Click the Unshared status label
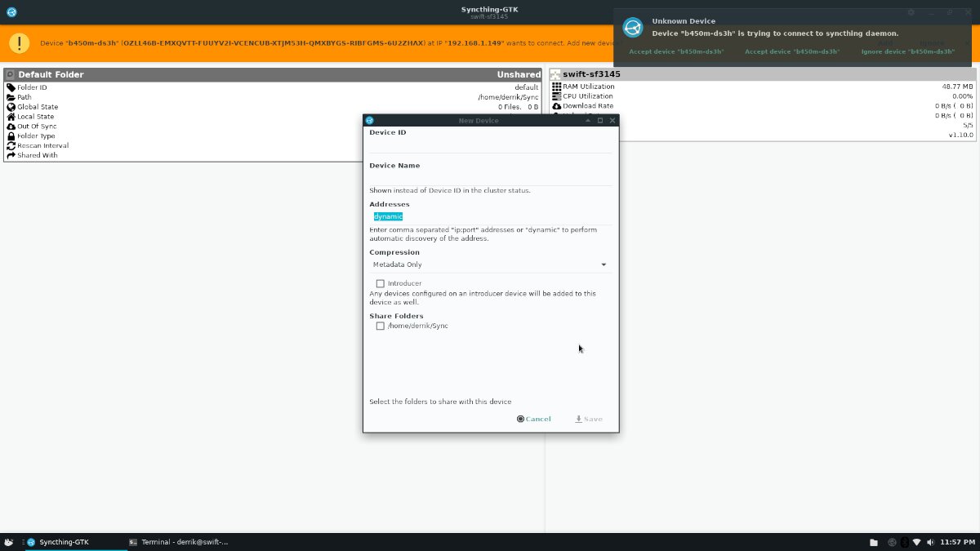This screenshot has width=980, height=551. pos(519,74)
